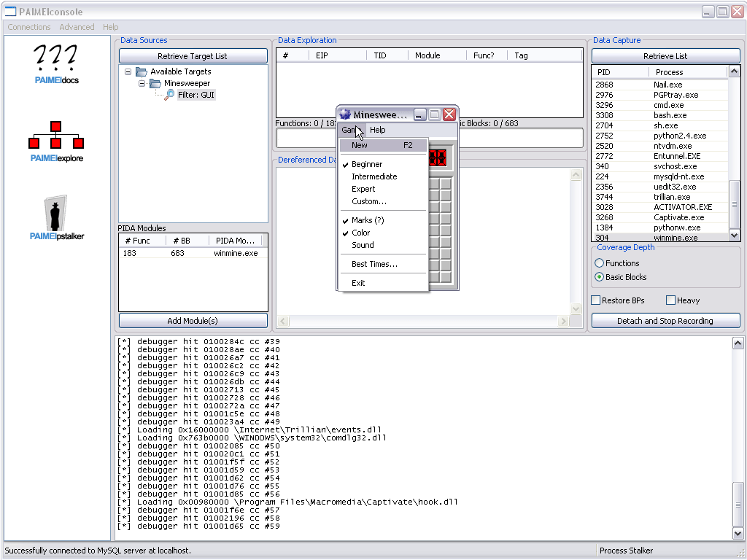Click the # Func column header

pos(142,241)
